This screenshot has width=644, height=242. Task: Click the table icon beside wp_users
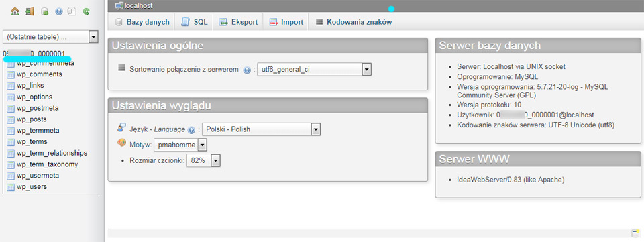tap(11, 187)
